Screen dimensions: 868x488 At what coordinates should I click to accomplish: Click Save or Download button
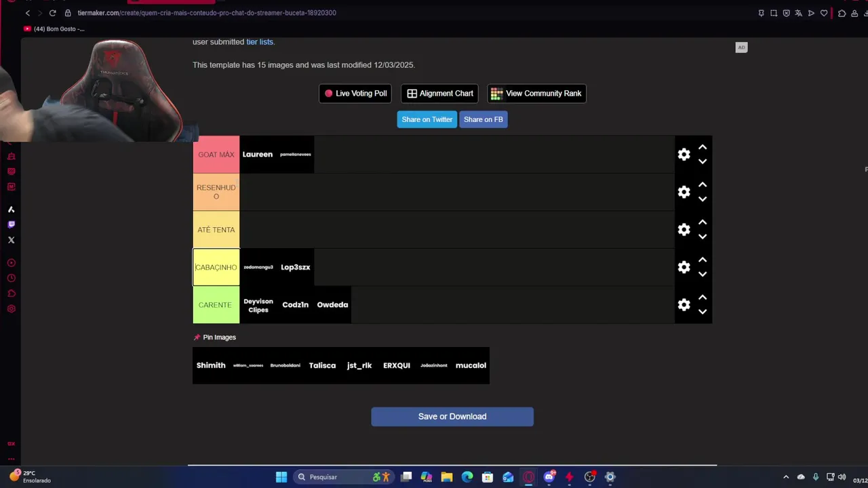point(452,417)
